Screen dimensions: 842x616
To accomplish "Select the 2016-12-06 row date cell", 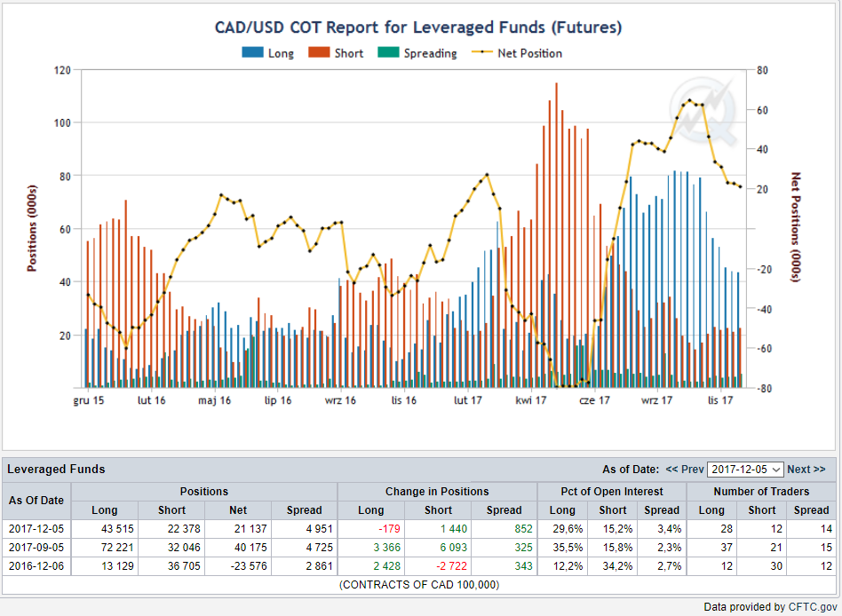I will (36, 566).
